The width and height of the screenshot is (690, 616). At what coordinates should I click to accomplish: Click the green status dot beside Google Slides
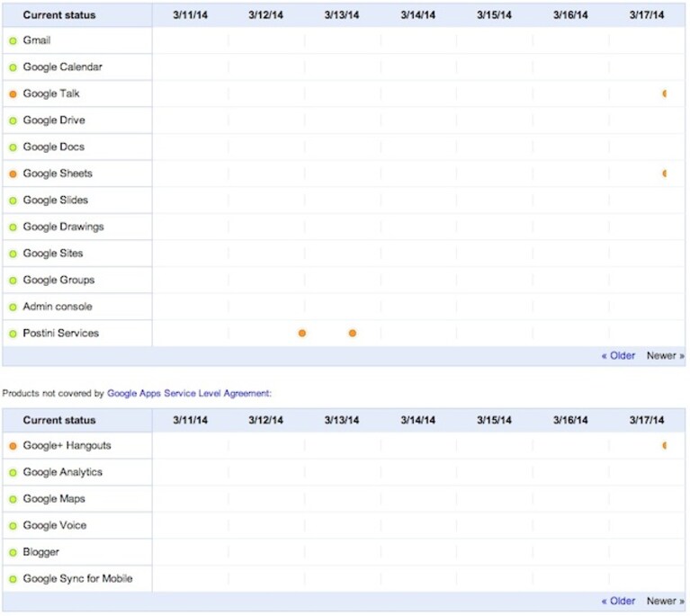point(13,201)
